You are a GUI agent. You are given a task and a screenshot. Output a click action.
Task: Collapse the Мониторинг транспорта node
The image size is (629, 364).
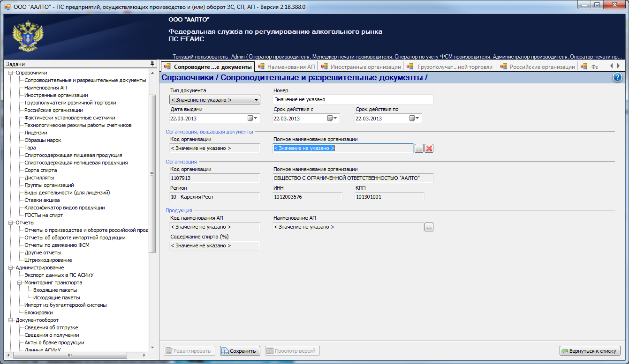(x=20, y=282)
